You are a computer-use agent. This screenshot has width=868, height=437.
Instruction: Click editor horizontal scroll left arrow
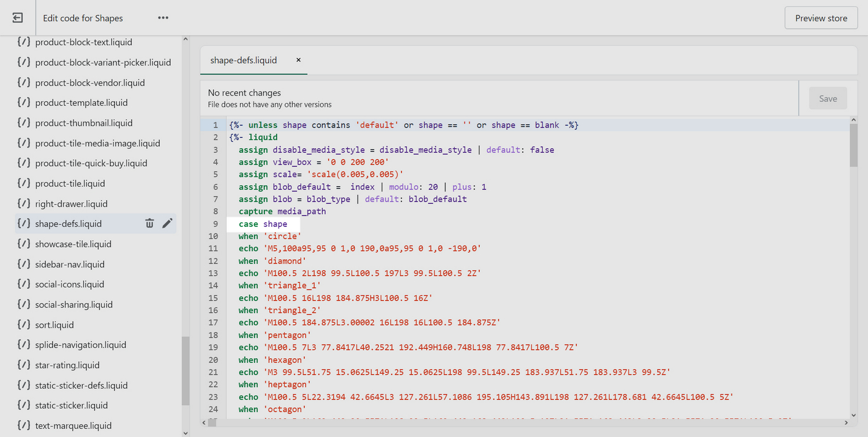(x=204, y=423)
